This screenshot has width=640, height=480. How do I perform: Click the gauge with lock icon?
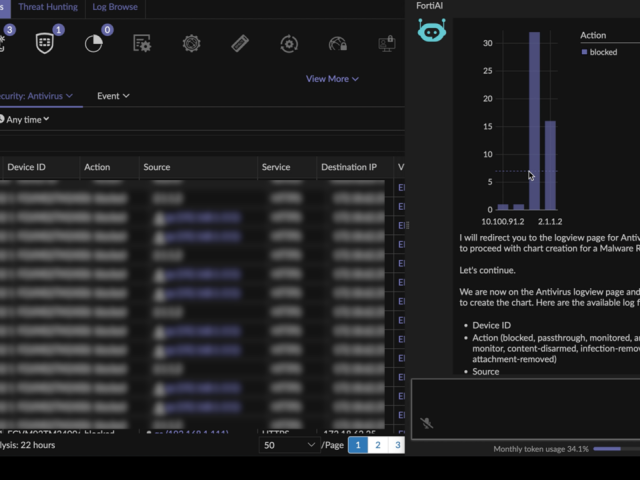tap(338, 44)
